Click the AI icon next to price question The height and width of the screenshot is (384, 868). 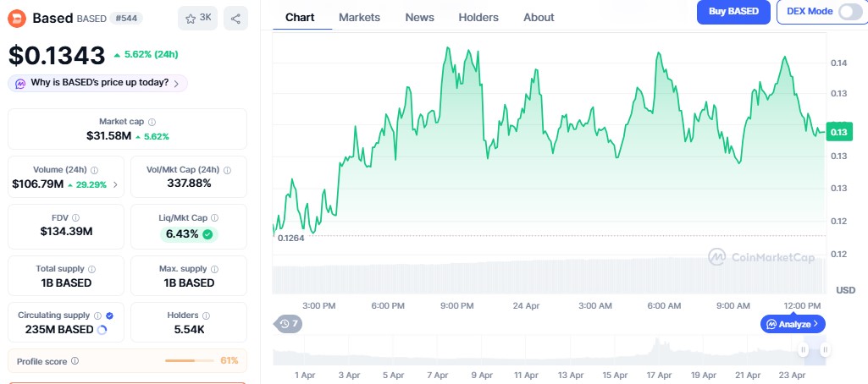(x=20, y=84)
